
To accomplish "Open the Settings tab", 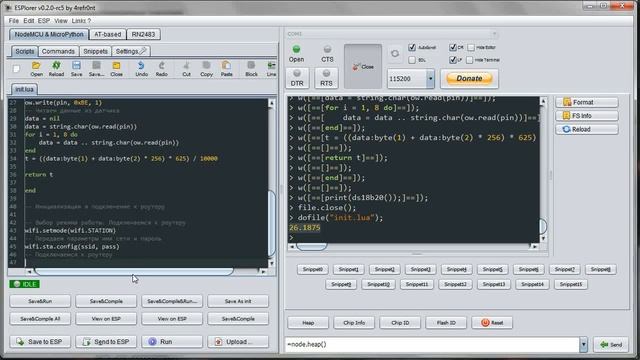I will [x=131, y=51].
